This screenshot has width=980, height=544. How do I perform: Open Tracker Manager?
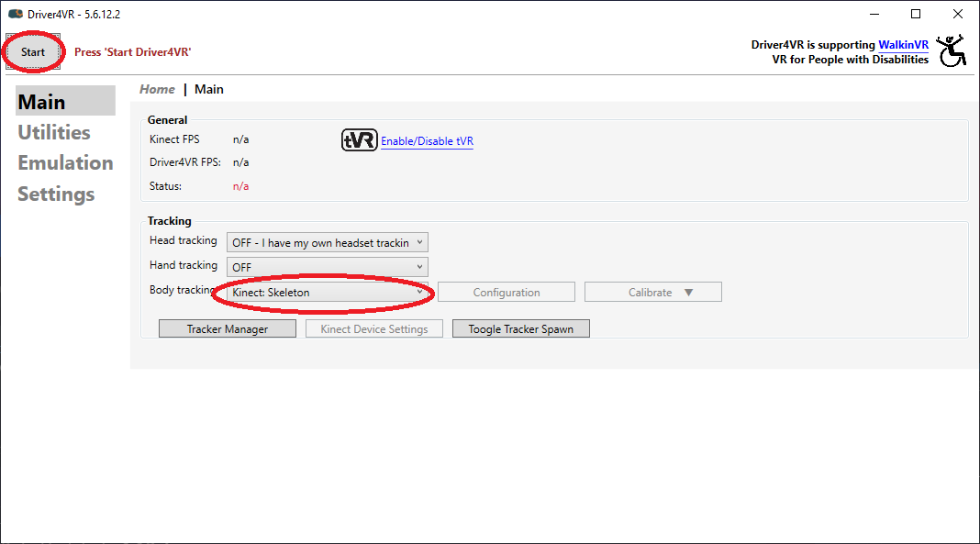[228, 329]
